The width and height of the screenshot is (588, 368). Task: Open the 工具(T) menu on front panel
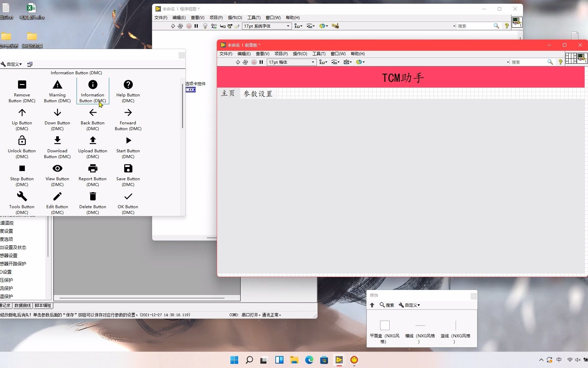coord(319,53)
